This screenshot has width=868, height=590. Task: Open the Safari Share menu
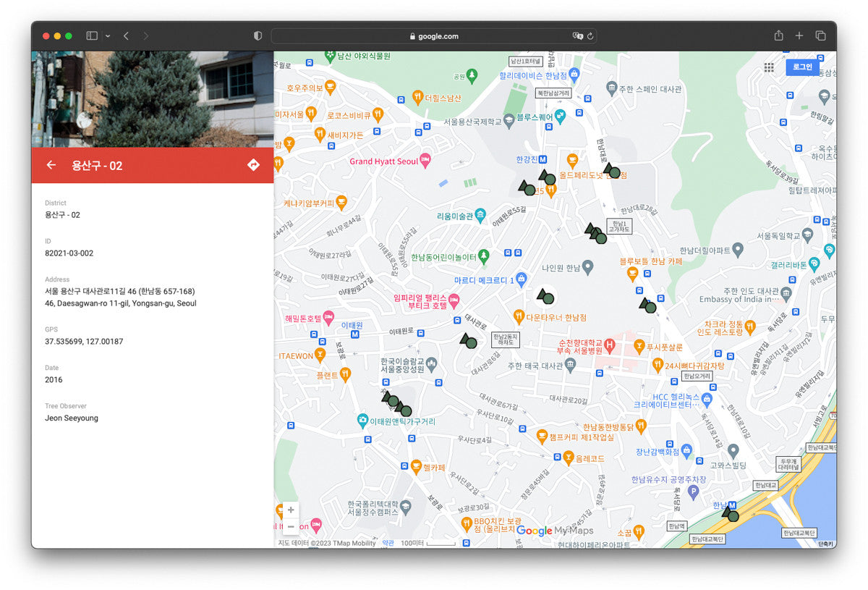[778, 35]
